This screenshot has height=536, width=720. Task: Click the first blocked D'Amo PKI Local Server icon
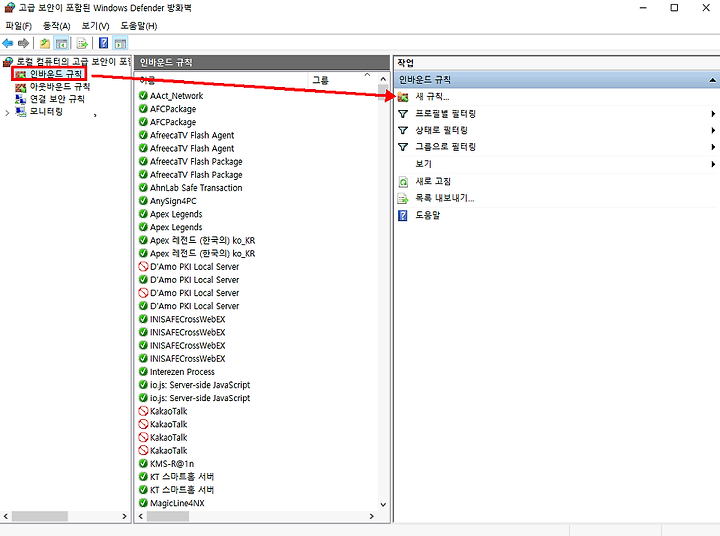pyautogui.click(x=143, y=266)
